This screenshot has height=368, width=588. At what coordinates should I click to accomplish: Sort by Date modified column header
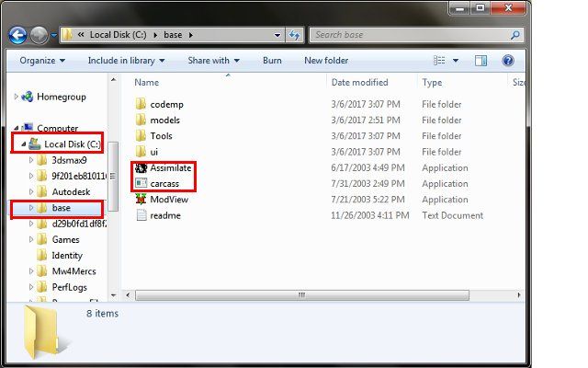pyautogui.click(x=359, y=82)
